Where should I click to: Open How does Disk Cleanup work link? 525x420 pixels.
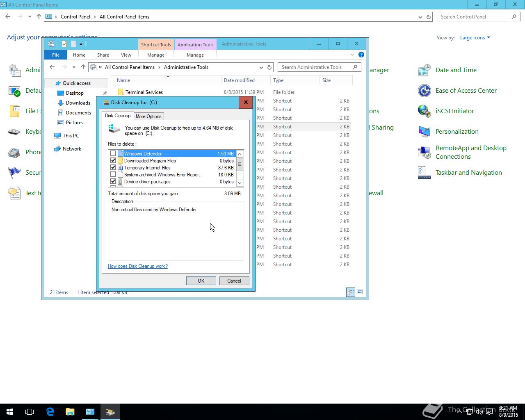(138, 266)
